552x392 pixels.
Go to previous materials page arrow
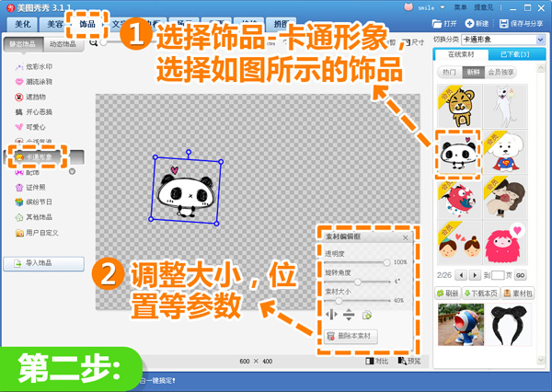tap(461, 275)
